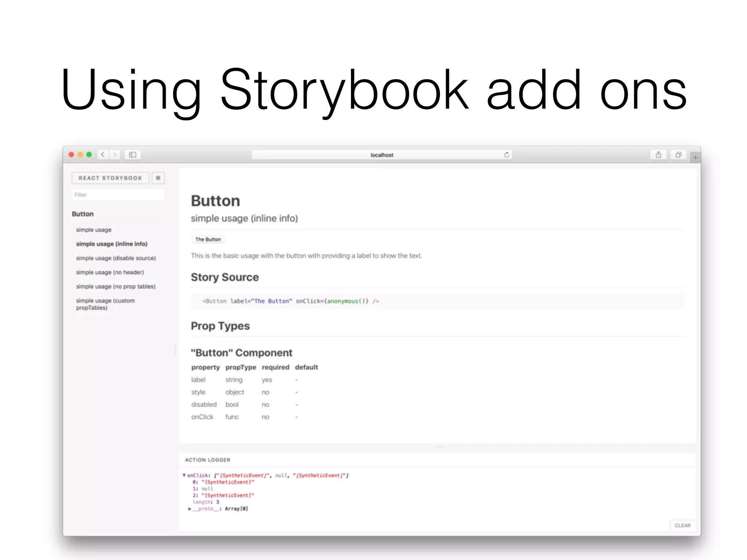Open 'simple usage (disable source)' story
The image size is (747, 560).
116,258
